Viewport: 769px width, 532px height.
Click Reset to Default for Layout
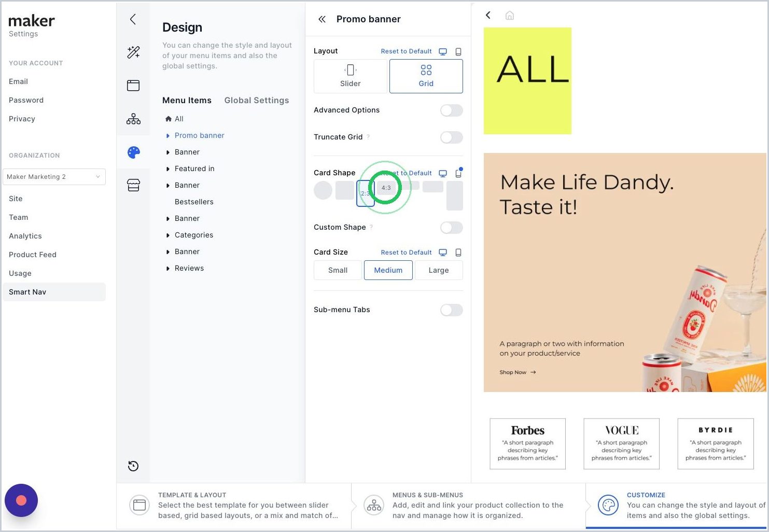click(406, 51)
